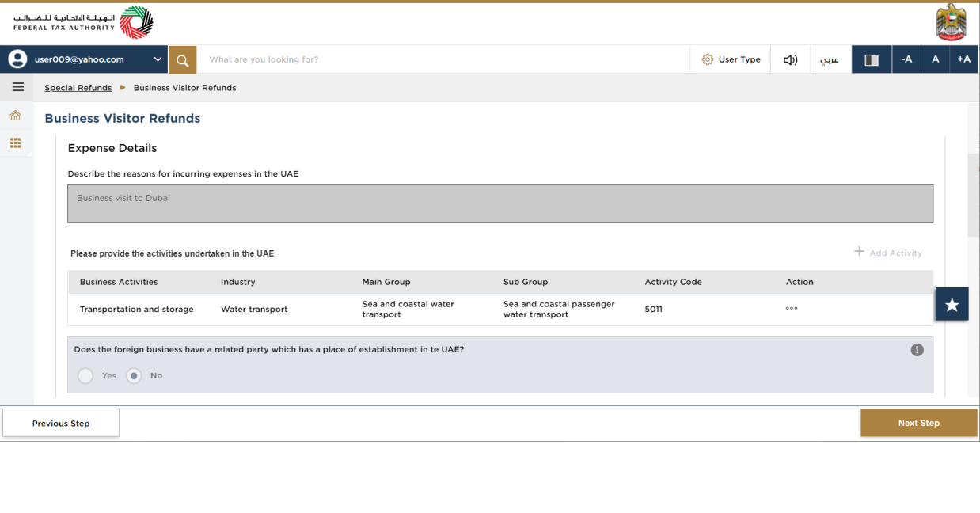Click the star favorites button
Image resolution: width=980 pixels, height=513 pixels.
(x=952, y=305)
